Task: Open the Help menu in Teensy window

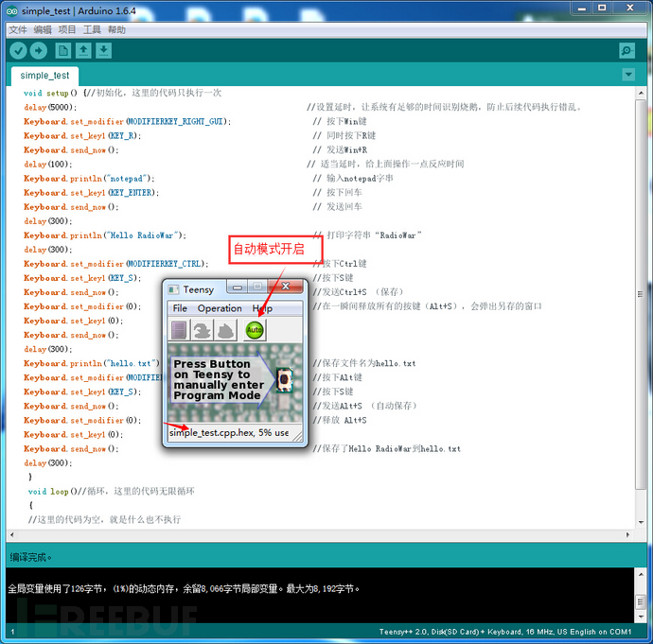Action: pos(262,308)
